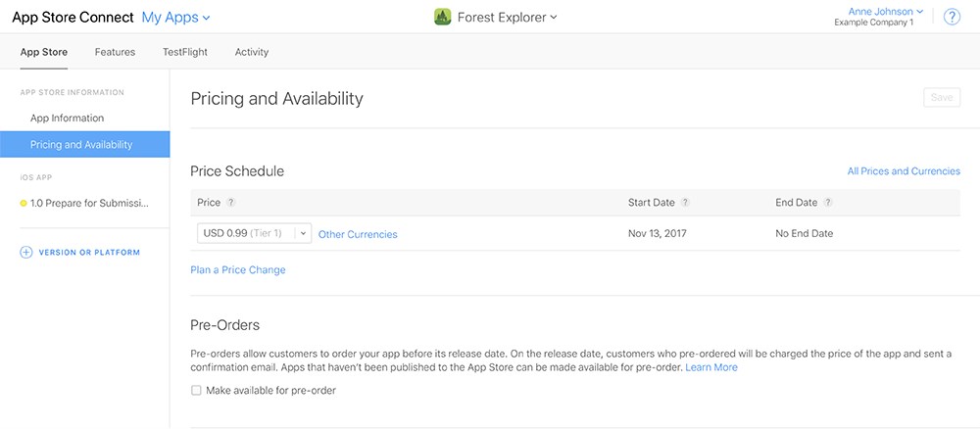The height and width of the screenshot is (429, 980).
Task: Open the Plan a Price Change link
Action: pyautogui.click(x=238, y=269)
